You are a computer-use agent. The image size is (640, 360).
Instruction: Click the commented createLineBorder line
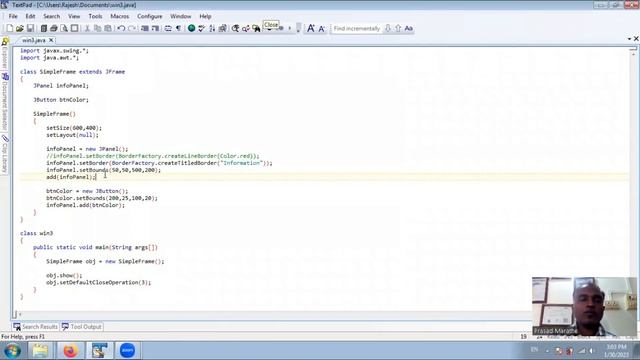click(153, 156)
